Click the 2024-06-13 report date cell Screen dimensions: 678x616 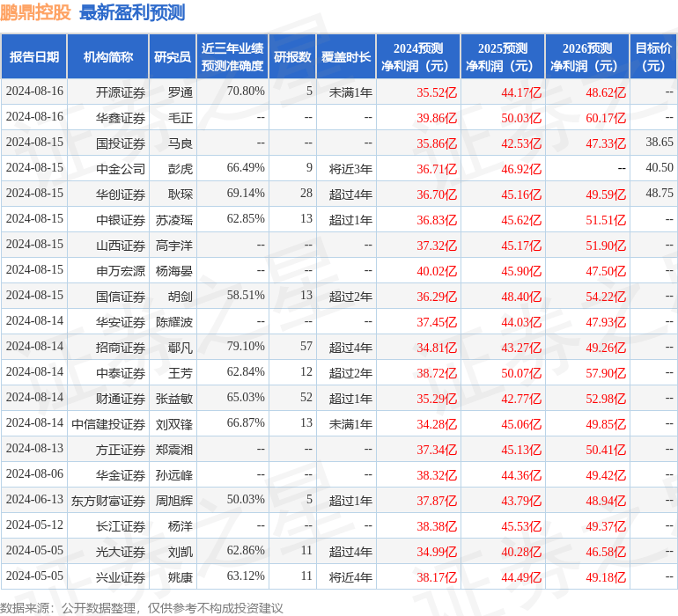[x=34, y=499]
